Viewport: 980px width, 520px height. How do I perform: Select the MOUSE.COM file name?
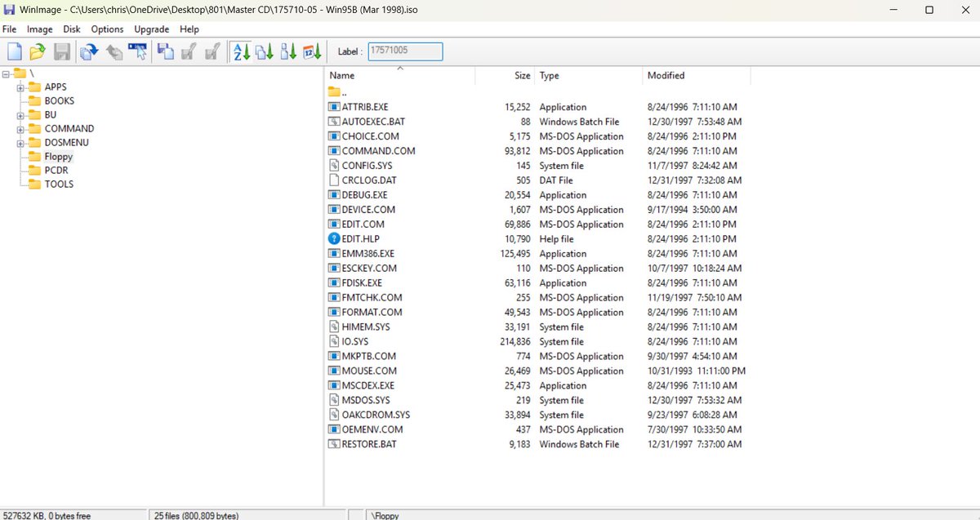[x=369, y=371]
